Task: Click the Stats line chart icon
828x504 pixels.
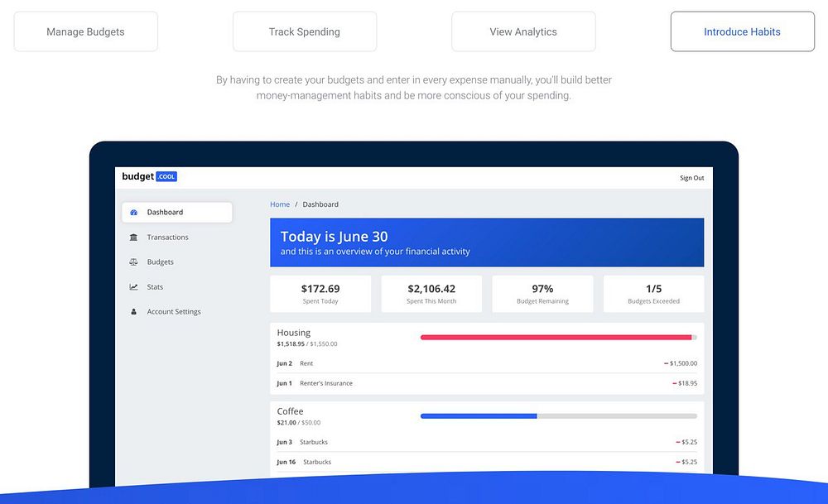Action: (x=133, y=287)
